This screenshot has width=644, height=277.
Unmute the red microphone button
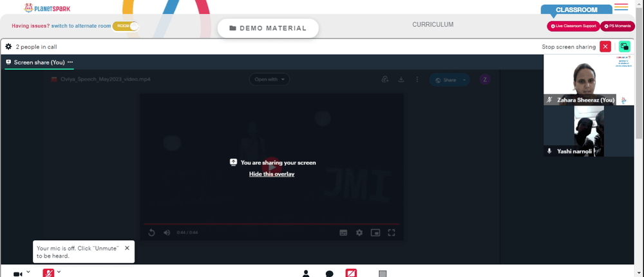pyautogui.click(x=48, y=273)
